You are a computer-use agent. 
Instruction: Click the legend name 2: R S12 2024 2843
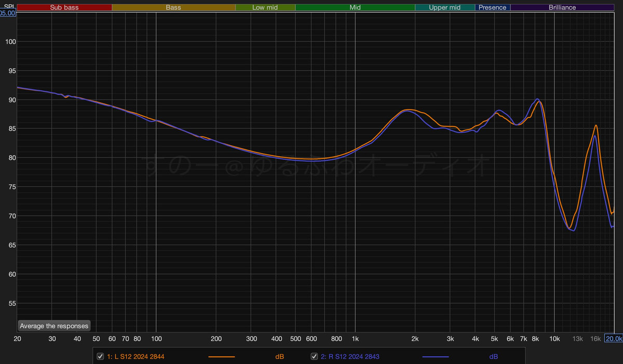(350, 357)
